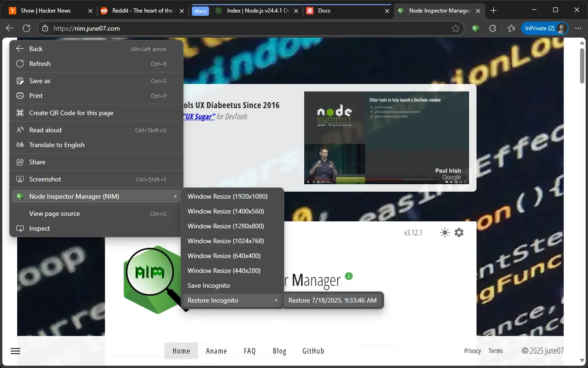Choose Window Resize (1920x1080)

coord(232,196)
